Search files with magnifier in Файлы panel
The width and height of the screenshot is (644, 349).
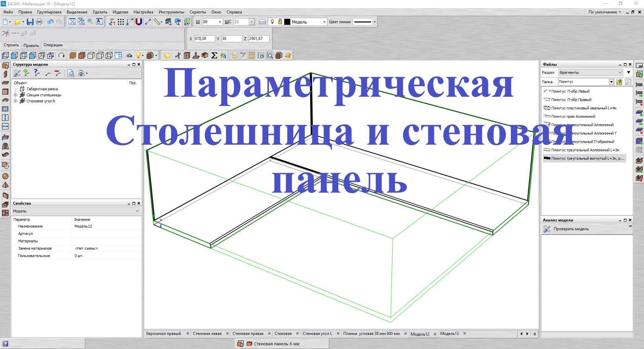coord(628,82)
